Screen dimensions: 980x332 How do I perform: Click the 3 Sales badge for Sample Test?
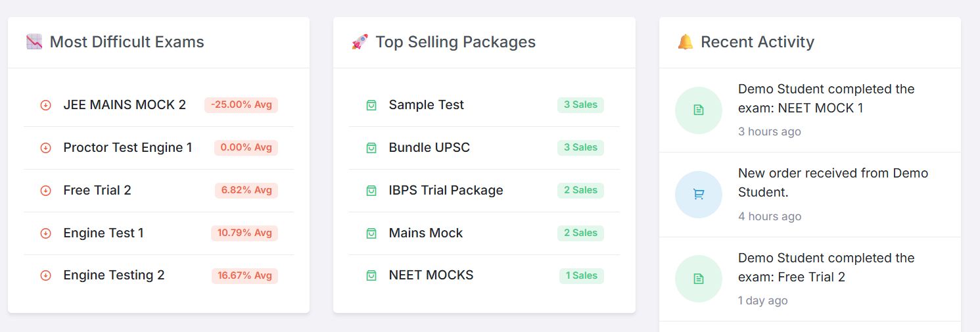(x=580, y=105)
